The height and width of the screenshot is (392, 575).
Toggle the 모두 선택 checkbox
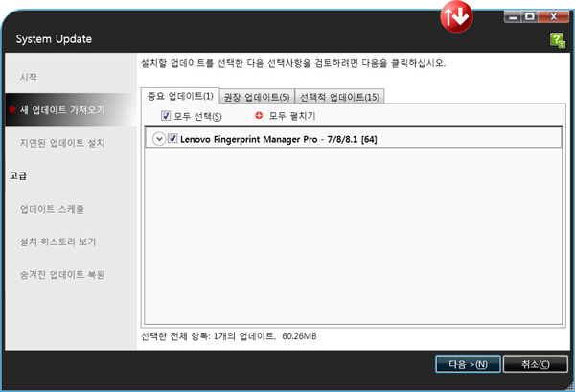pyautogui.click(x=166, y=116)
